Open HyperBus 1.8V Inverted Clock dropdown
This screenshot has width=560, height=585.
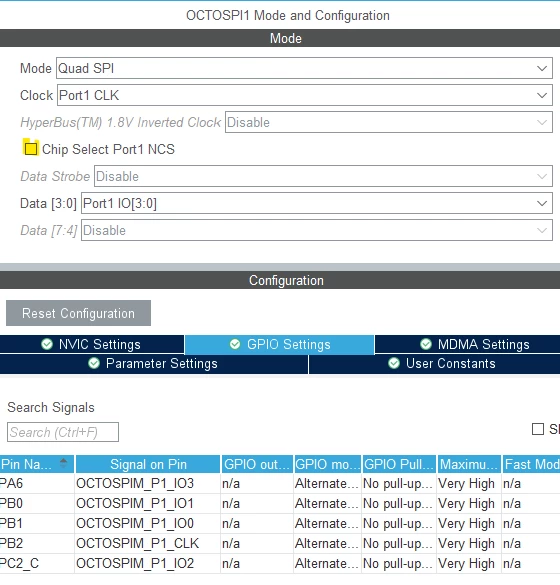click(388, 122)
